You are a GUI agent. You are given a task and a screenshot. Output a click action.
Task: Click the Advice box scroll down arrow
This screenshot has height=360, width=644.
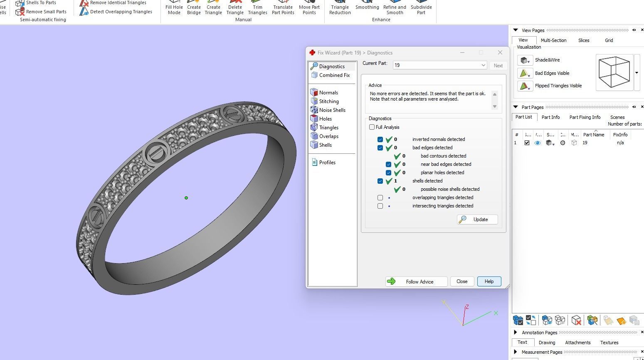pyautogui.click(x=495, y=106)
